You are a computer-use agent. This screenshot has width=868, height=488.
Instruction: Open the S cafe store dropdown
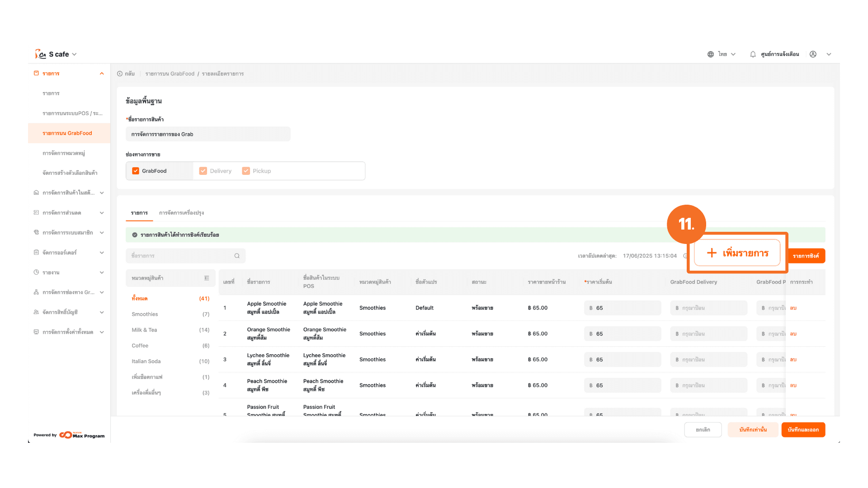[x=74, y=54]
